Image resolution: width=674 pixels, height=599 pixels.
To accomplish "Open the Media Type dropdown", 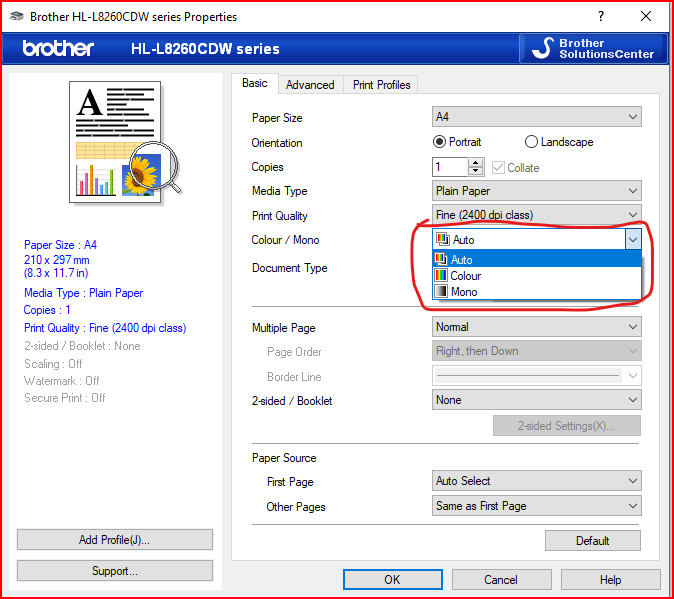I will [536, 191].
